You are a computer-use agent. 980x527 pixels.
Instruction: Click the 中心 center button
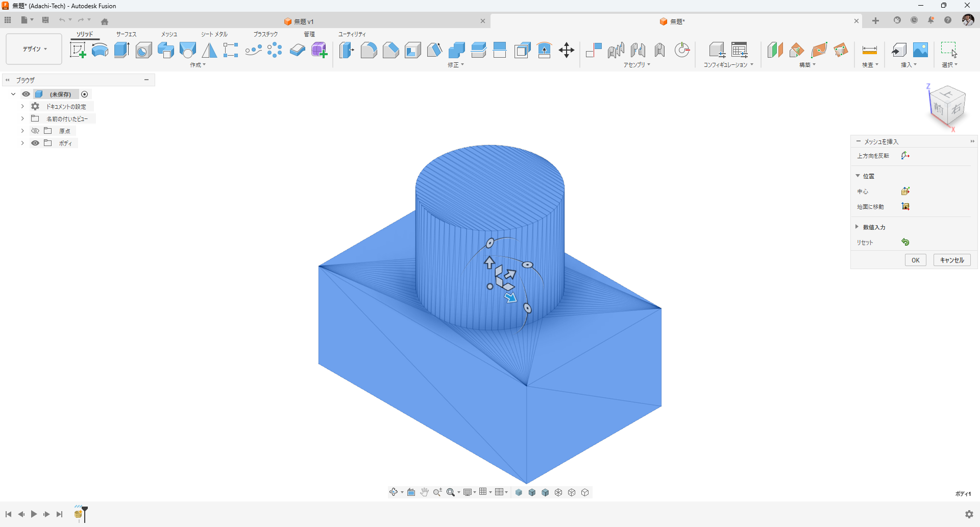[x=905, y=191]
